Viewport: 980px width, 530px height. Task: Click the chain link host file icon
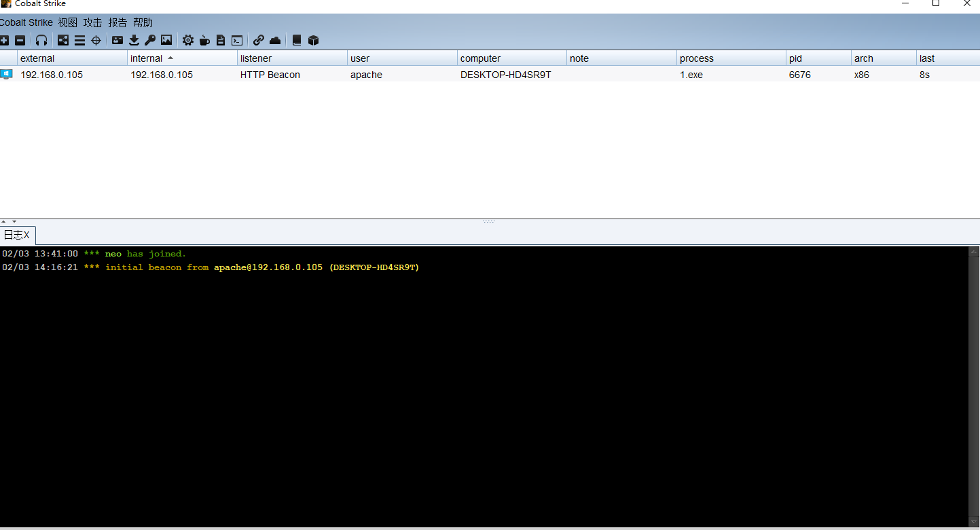tap(259, 40)
